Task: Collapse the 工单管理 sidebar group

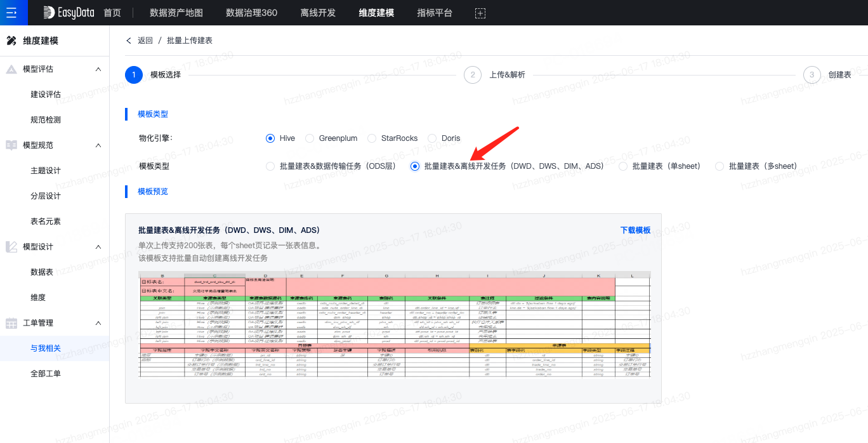Action: 98,323
